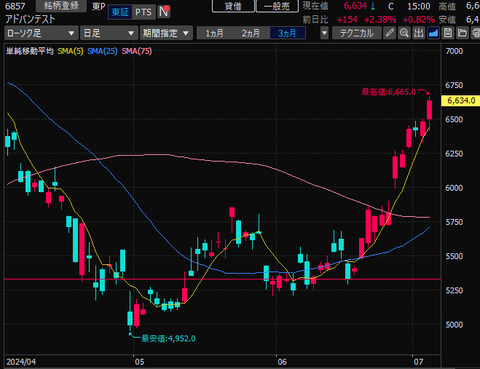Click the floppy disk save icon
This screenshot has width=480, height=369.
click(x=448, y=33)
